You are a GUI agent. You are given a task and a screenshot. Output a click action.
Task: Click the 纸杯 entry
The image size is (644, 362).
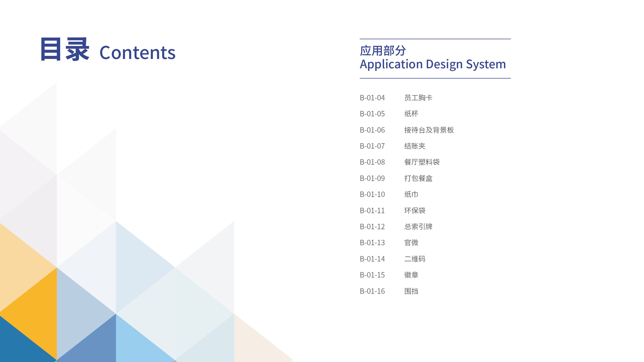click(411, 114)
